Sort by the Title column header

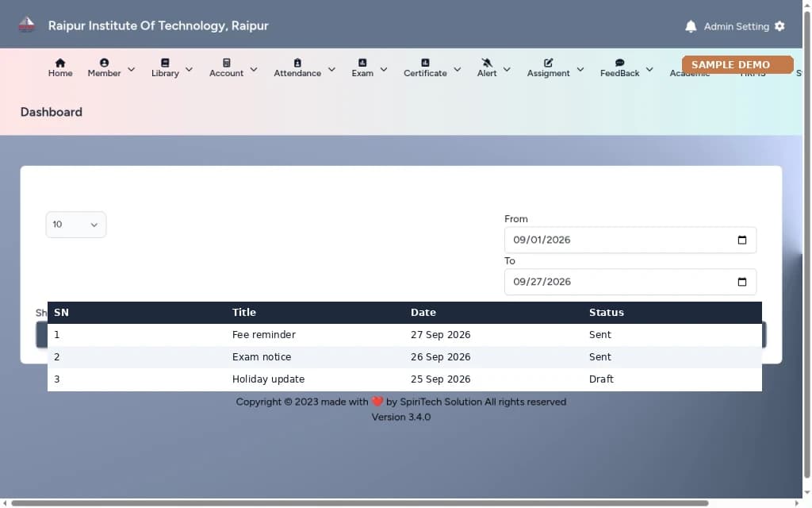244,313
